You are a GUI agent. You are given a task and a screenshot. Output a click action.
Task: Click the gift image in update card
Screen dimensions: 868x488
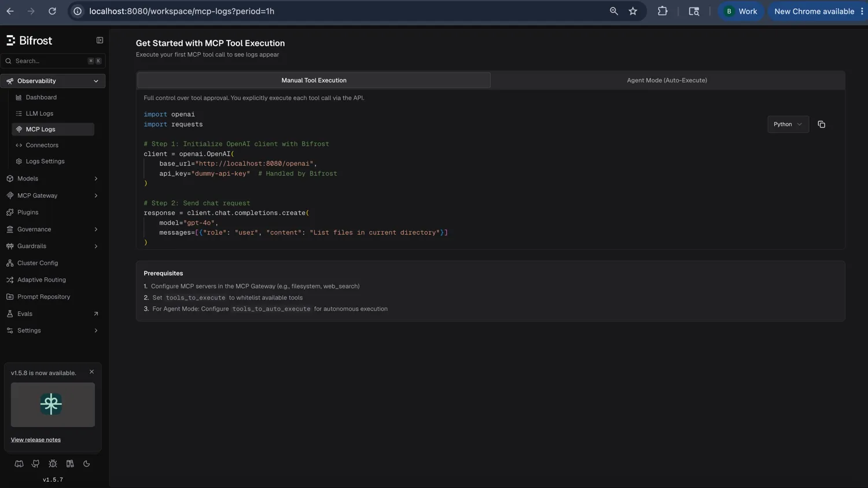click(53, 405)
